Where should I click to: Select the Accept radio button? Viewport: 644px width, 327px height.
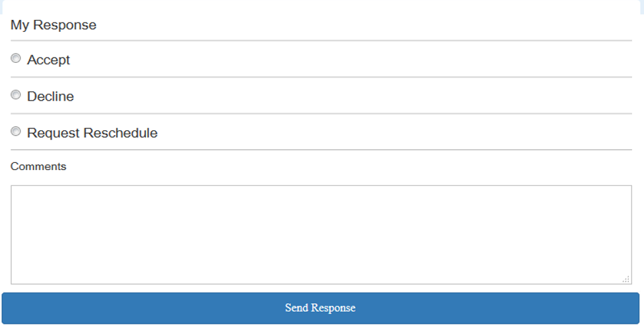[16, 59]
